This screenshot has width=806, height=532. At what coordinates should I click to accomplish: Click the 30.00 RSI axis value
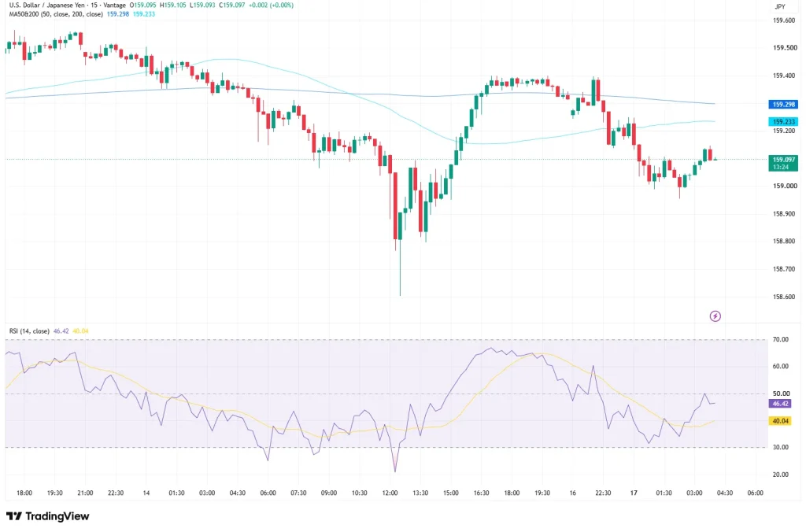click(x=780, y=447)
